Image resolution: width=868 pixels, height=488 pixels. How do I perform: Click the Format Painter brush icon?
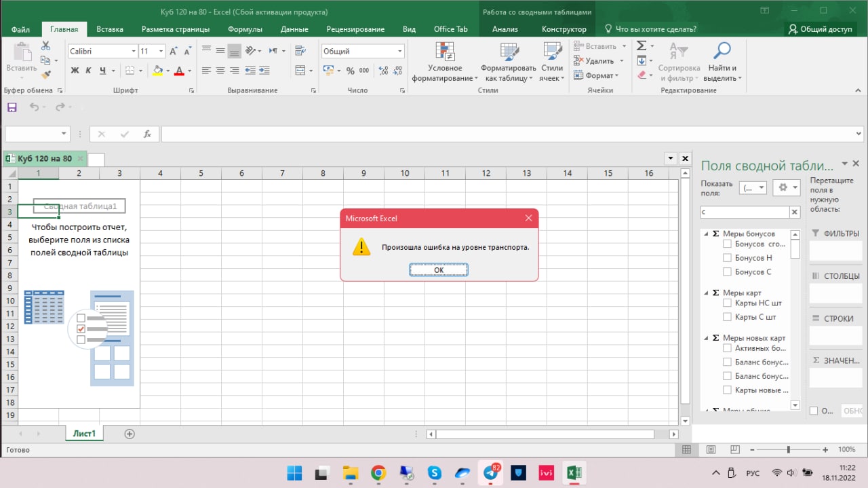[x=46, y=75]
